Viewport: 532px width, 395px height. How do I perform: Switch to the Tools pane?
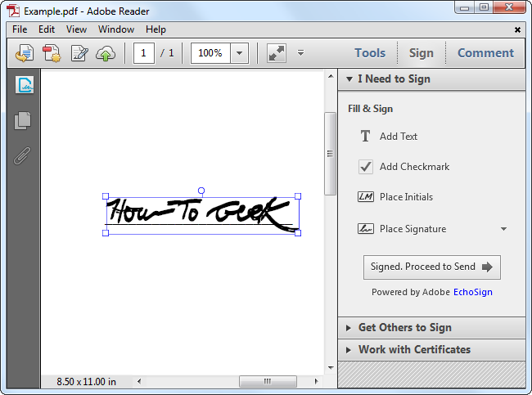(370, 53)
